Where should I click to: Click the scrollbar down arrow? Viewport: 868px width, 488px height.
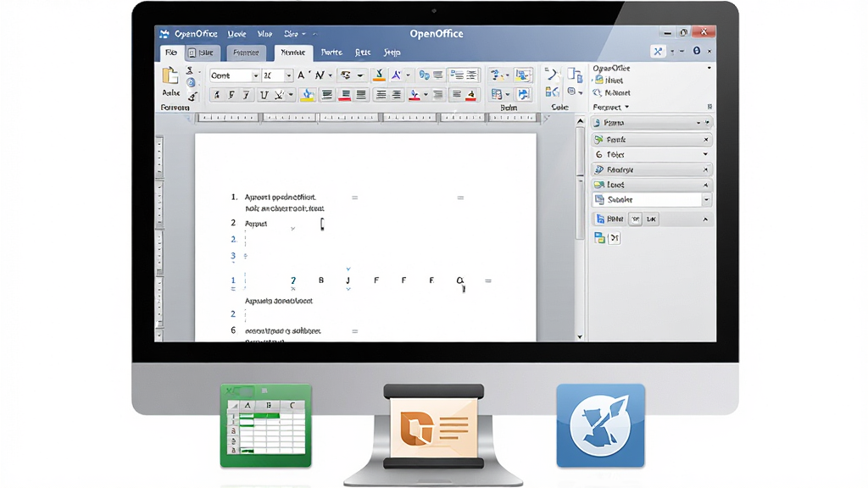click(x=580, y=336)
